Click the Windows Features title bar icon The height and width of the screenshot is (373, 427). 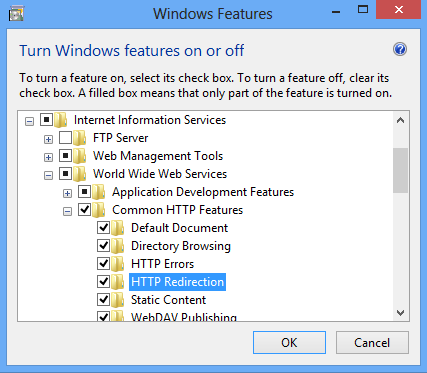pos(16,14)
